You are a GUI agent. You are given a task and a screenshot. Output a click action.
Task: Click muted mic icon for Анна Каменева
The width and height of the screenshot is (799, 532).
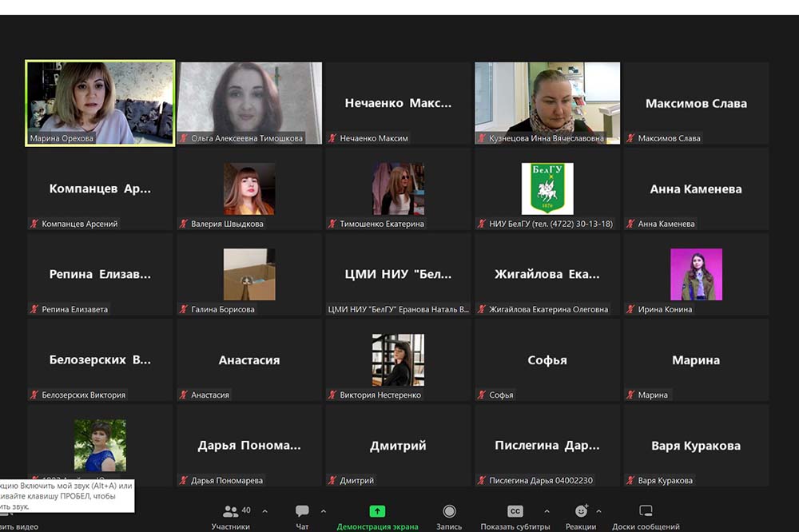click(x=630, y=224)
